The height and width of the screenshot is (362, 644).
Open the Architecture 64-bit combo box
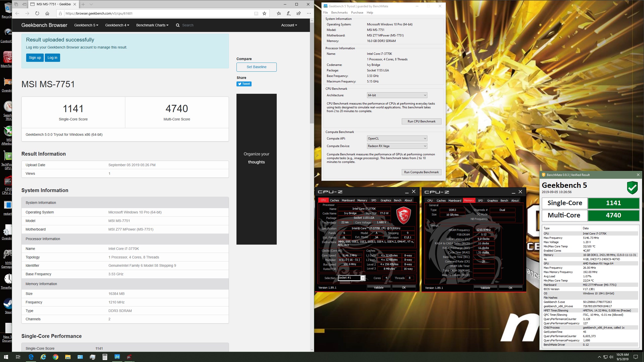[397, 95]
